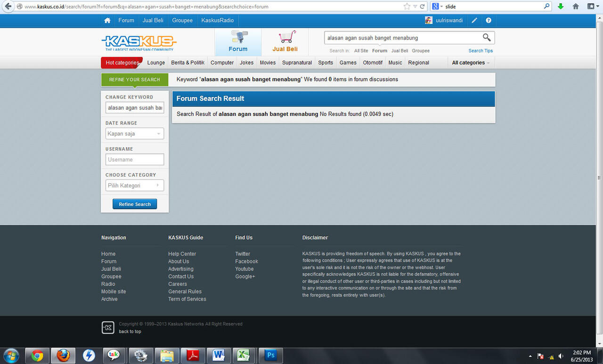Click the uulriswandi username link
This screenshot has height=364, width=603.
(x=449, y=21)
